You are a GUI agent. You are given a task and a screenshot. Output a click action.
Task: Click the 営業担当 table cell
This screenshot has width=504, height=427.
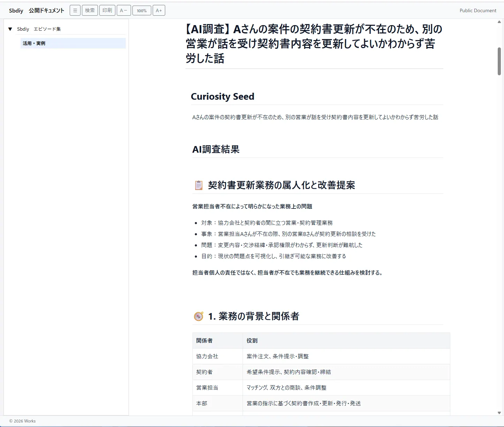pos(217,388)
